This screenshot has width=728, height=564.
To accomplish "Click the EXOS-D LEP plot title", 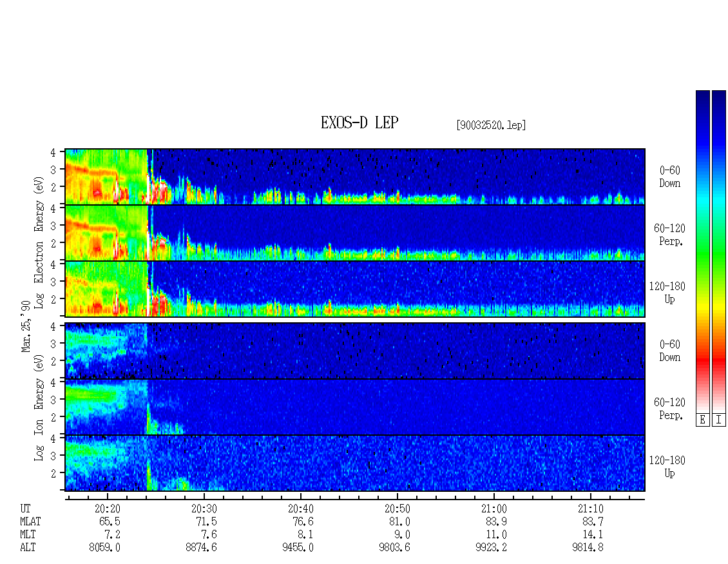I will click(x=359, y=123).
